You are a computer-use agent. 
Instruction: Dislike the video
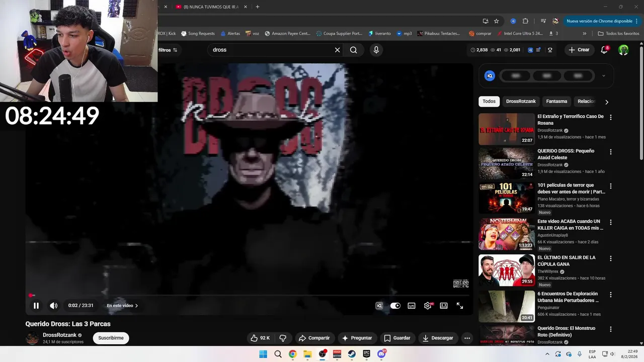point(283,338)
